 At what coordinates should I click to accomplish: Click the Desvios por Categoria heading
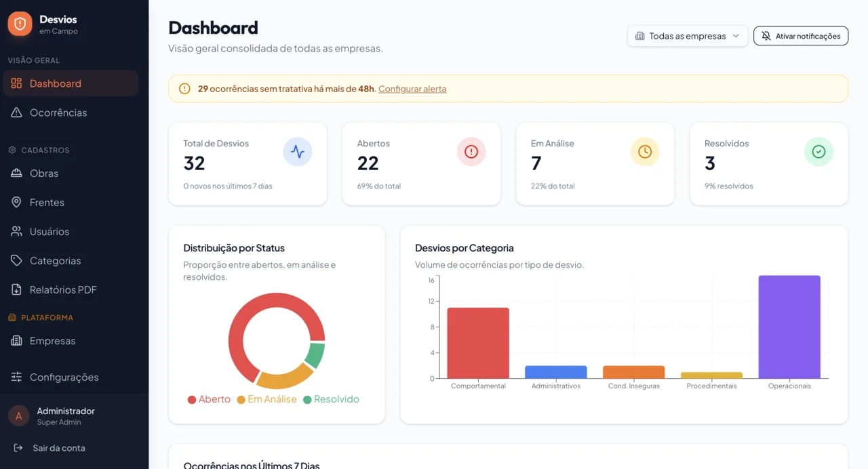pyautogui.click(x=465, y=248)
